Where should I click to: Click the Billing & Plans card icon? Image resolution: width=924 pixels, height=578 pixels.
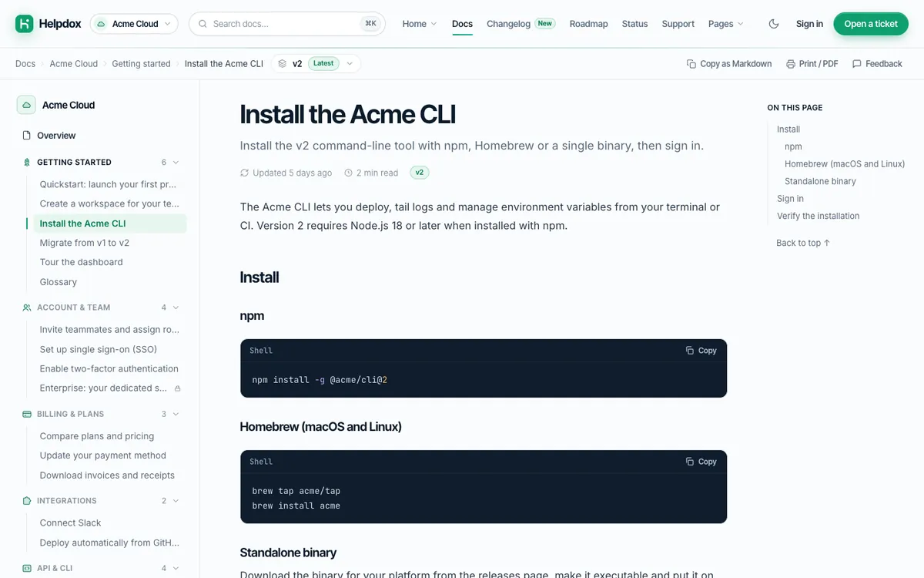pyautogui.click(x=27, y=414)
